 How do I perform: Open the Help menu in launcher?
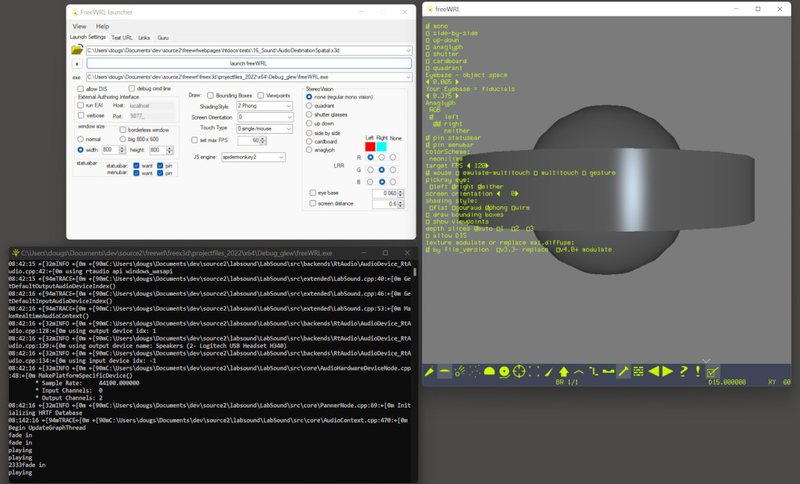click(103, 26)
